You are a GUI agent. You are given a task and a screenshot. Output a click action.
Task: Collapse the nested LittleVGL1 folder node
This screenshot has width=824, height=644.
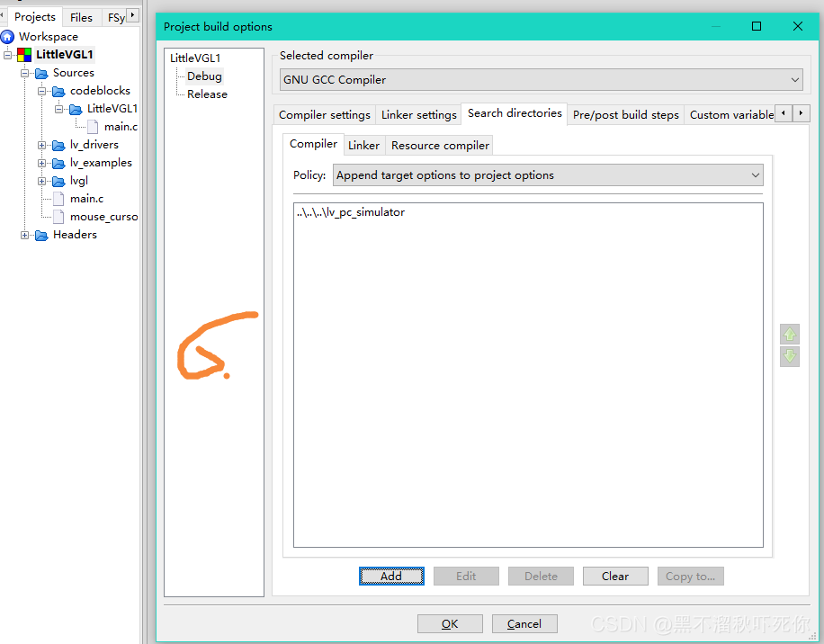pyautogui.click(x=59, y=109)
